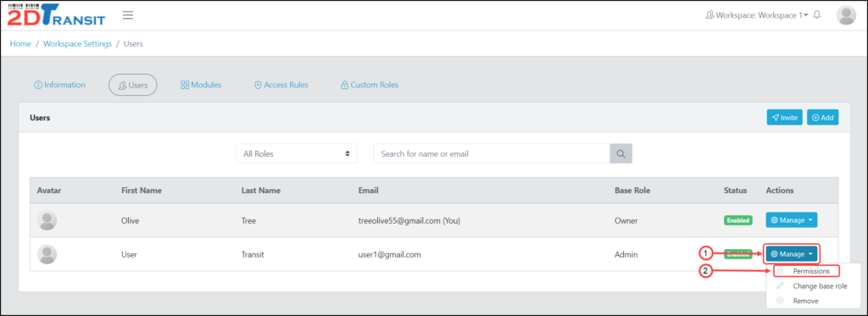The image size is (868, 316).
Task: Switch to the Modules tab
Action: tap(201, 85)
